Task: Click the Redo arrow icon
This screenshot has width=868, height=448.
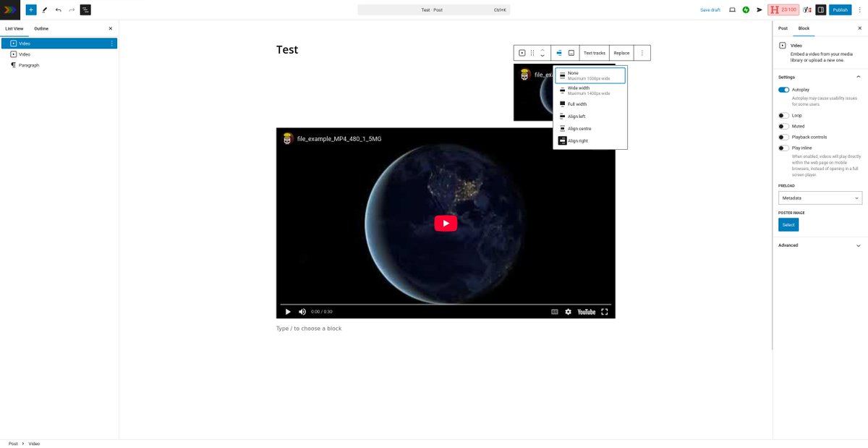Action: click(x=72, y=9)
